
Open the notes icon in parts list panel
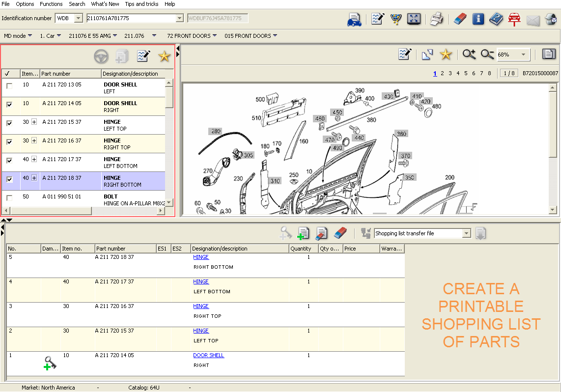coord(144,56)
